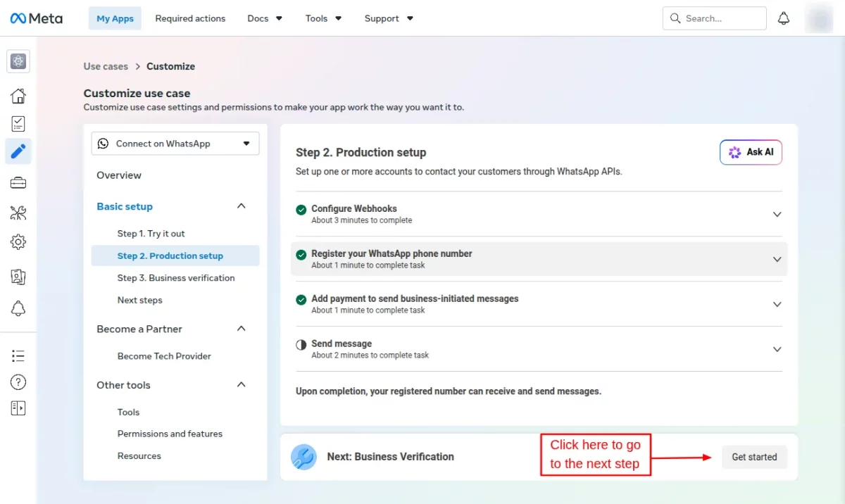
Task: Select the pencil Use cases sidebar icon
Action: 18,151
